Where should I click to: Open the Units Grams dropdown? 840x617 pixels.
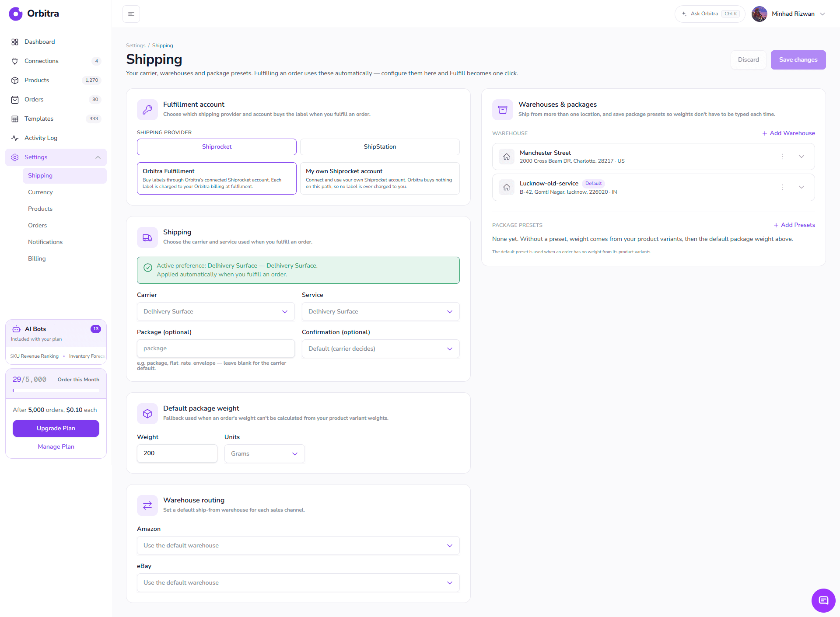pos(265,454)
